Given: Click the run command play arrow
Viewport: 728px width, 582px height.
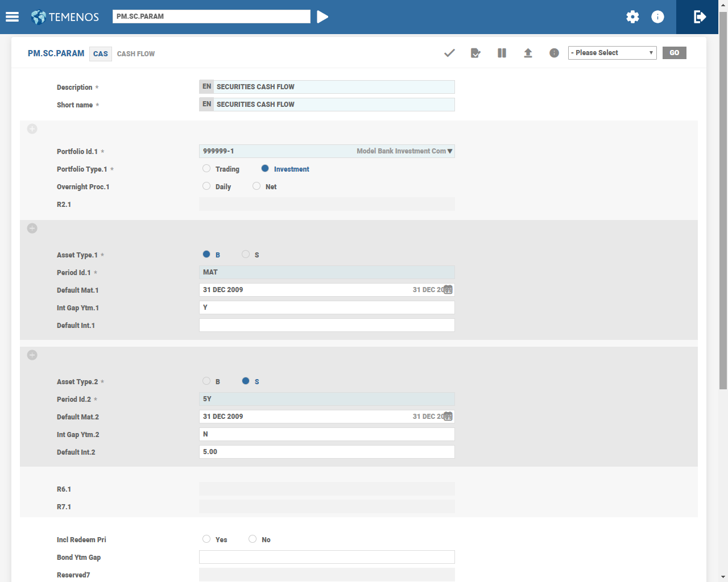Looking at the screenshot, I should tap(322, 17).
